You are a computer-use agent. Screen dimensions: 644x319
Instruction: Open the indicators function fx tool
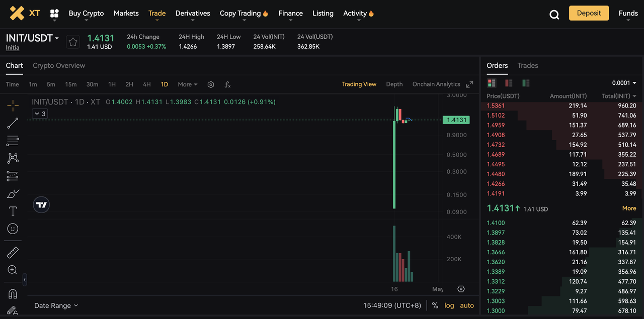point(227,84)
